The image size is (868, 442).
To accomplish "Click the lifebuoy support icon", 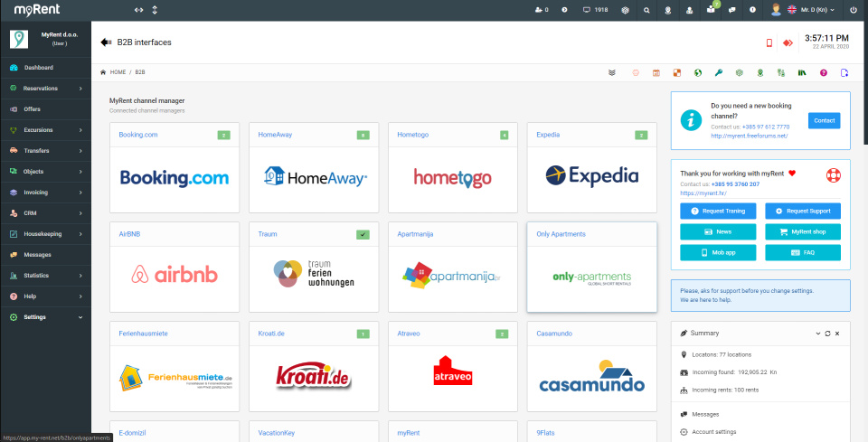I will pos(833,175).
